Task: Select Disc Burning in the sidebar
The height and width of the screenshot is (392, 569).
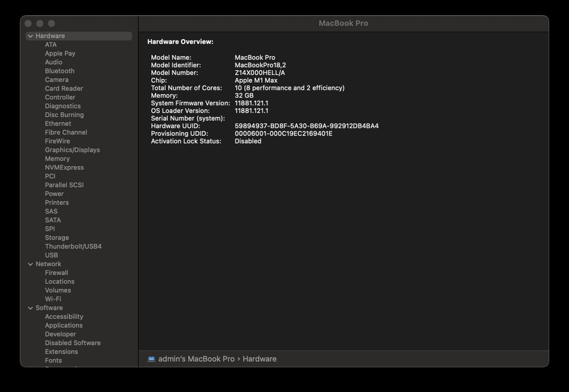Action: (x=64, y=114)
